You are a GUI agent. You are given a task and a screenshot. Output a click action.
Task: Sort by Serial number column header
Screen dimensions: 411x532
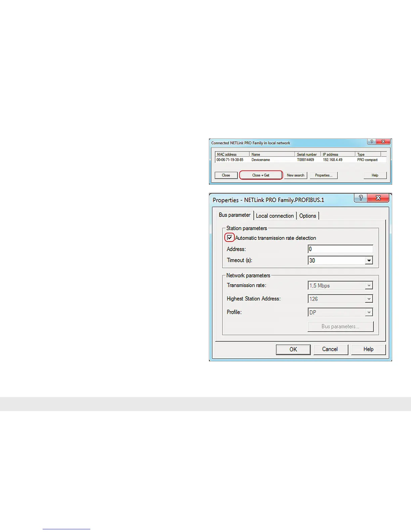[308, 154]
